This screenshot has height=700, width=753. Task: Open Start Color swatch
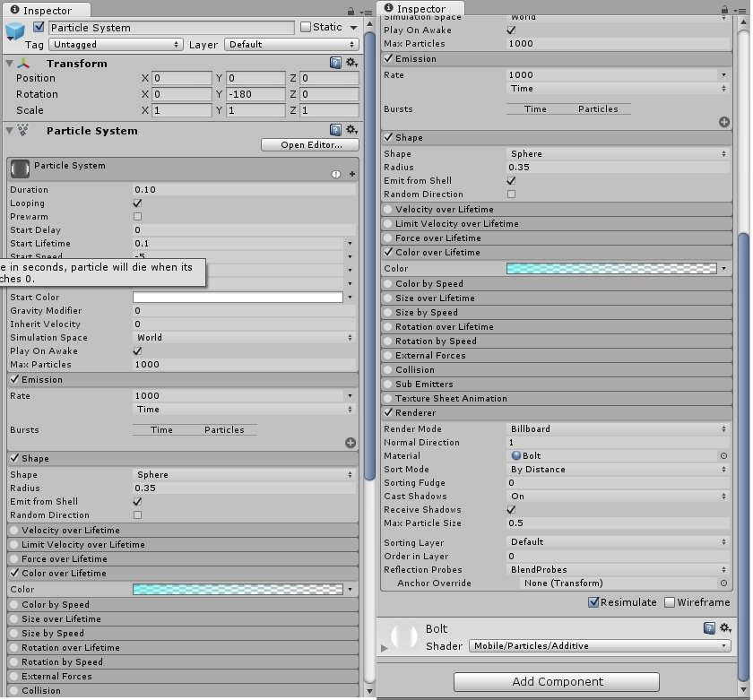[x=238, y=298]
